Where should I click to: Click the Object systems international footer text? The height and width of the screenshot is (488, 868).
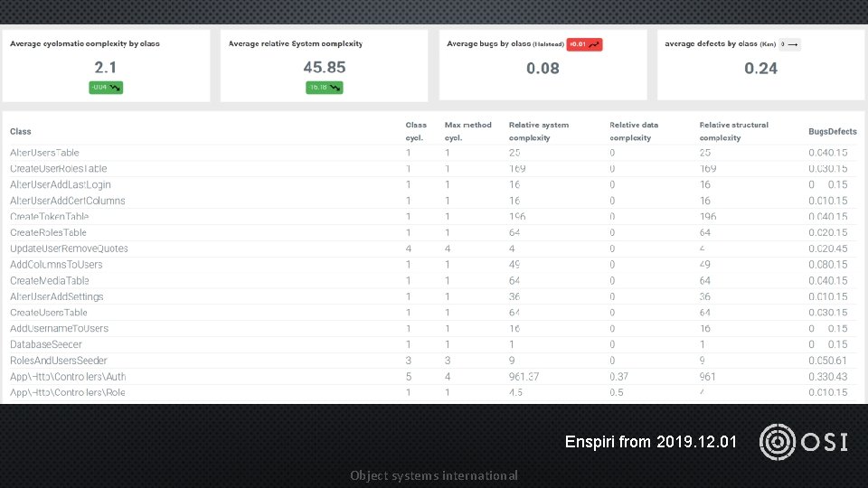434,476
